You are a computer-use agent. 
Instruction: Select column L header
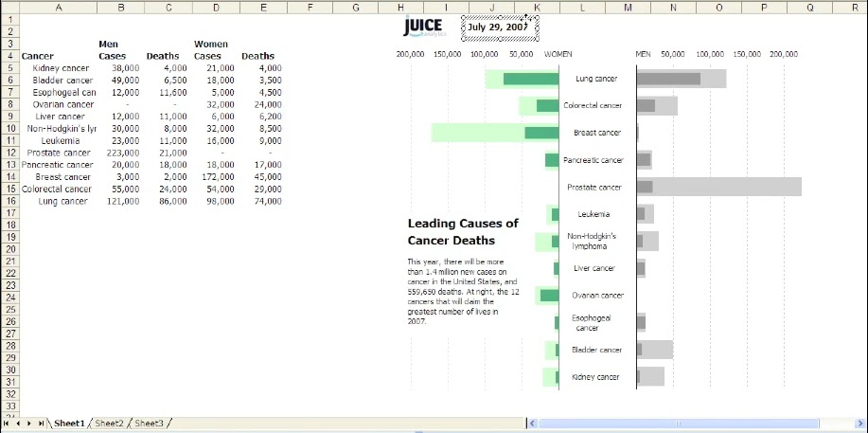click(582, 8)
